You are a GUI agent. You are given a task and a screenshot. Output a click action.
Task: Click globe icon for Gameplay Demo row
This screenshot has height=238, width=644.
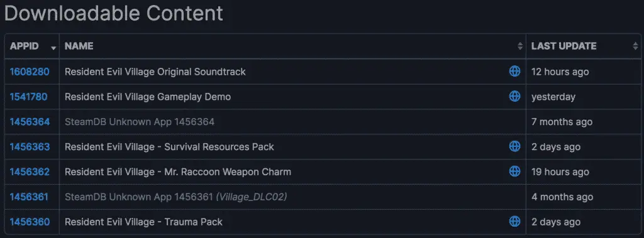(514, 97)
